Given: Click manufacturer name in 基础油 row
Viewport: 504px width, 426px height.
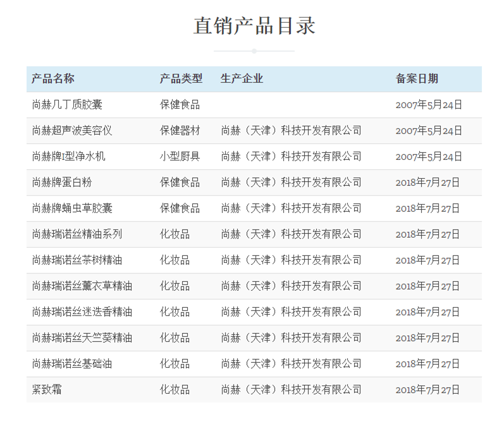Looking at the screenshot, I should (292, 364).
